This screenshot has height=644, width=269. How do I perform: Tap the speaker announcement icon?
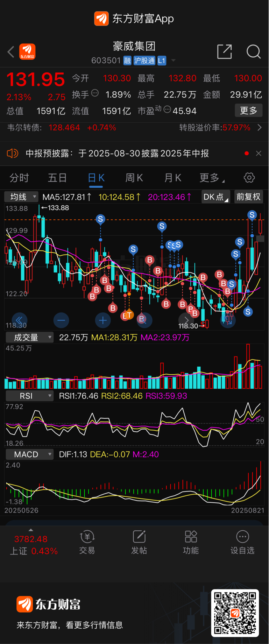(13, 153)
